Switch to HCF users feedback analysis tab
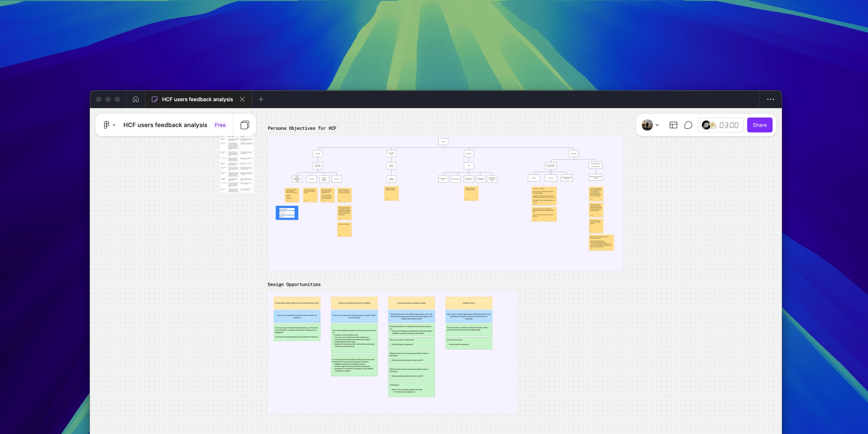Image resolution: width=868 pixels, height=434 pixels. click(197, 99)
